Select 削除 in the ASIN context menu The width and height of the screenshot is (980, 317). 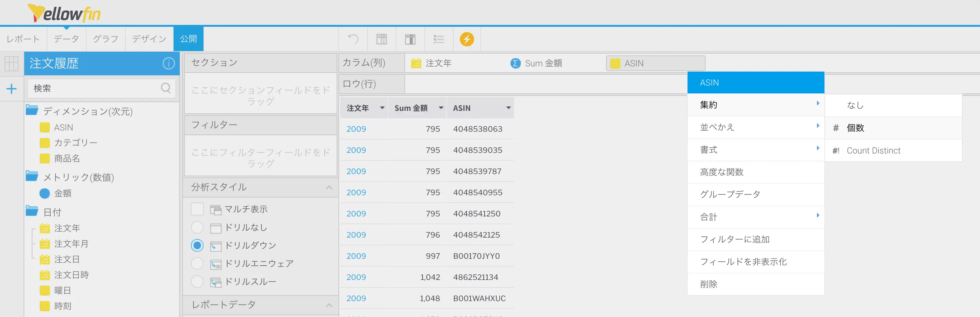(708, 284)
